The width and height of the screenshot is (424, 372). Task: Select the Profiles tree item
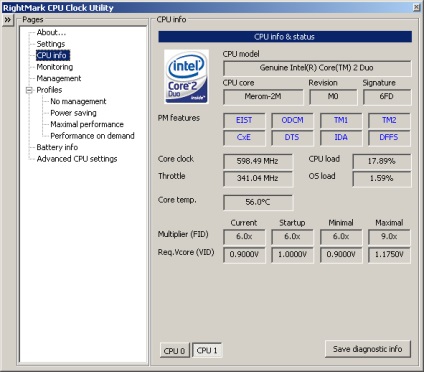[49, 90]
